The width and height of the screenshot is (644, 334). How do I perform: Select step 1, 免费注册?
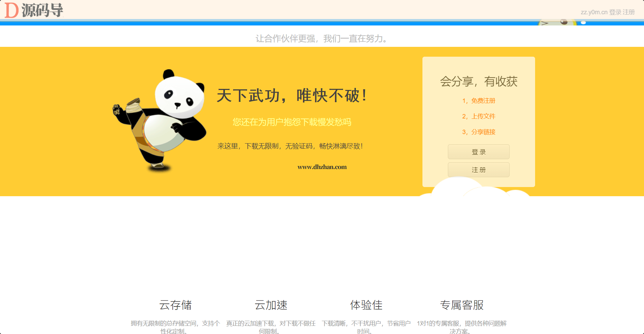click(x=478, y=101)
